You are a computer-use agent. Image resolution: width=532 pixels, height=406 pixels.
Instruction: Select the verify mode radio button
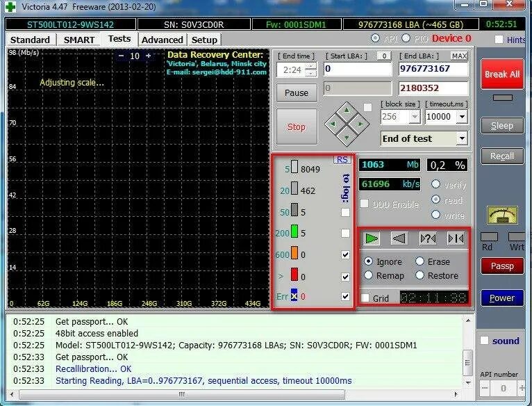[x=435, y=184]
